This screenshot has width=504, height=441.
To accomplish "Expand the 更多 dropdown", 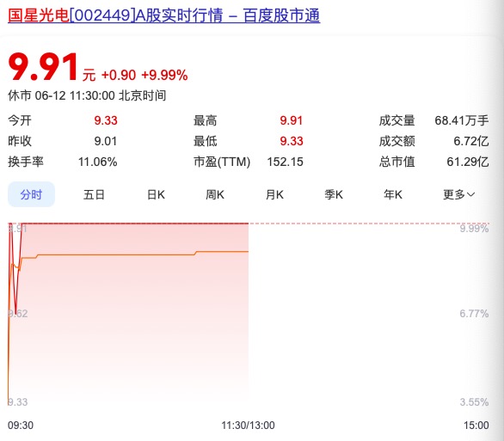I will tap(458, 194).
